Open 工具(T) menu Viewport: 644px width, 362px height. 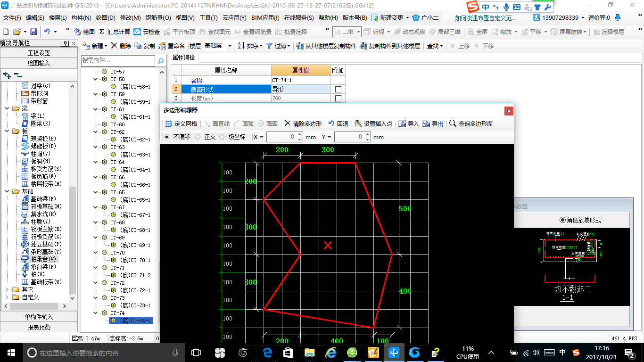click(x=208, y=17)
